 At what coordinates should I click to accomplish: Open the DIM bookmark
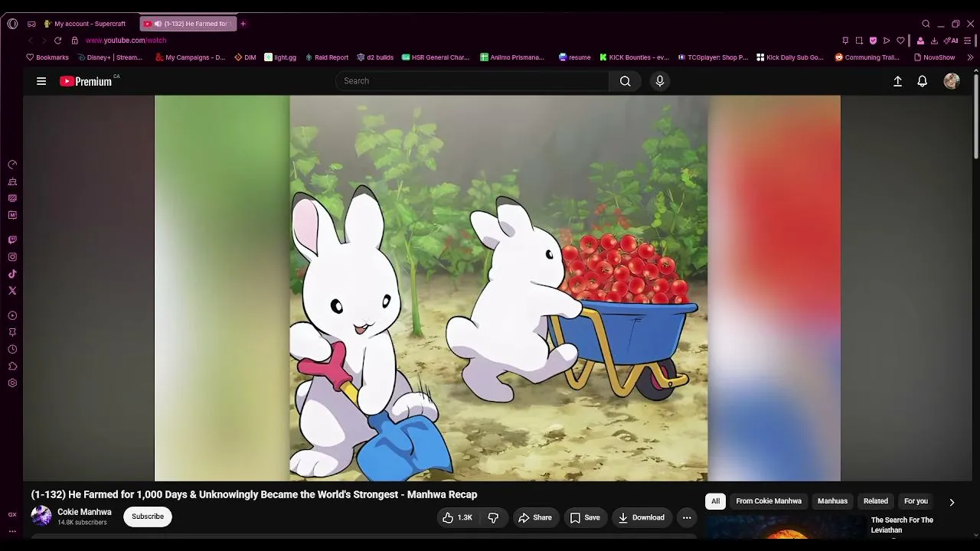coord(245,57)
